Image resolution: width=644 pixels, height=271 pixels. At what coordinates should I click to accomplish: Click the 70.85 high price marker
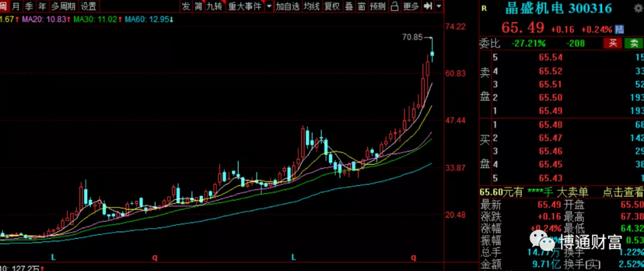(x=413, y=38)
